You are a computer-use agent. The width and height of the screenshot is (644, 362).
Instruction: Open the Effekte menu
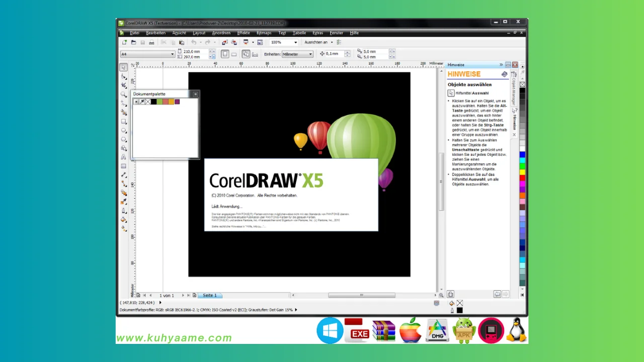(244, 33)
